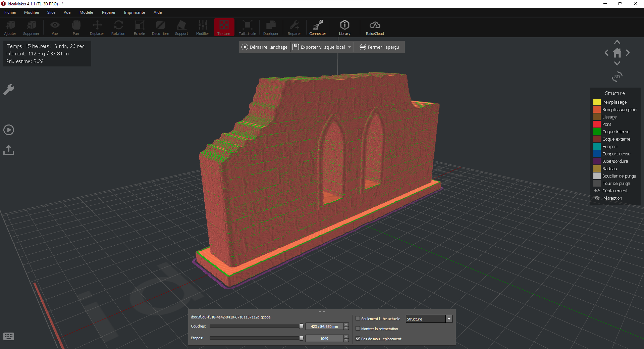Reset view with the home icon
This screenshot has width=644, height=349.
[x=617, y=53]
